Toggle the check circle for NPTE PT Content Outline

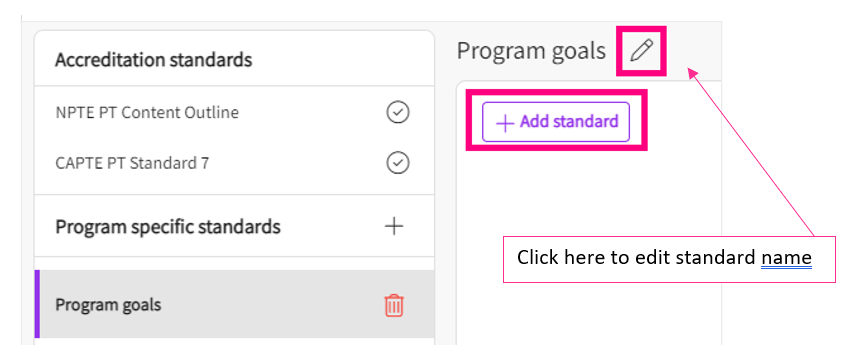pyautogui.click(x=397, y=113)
